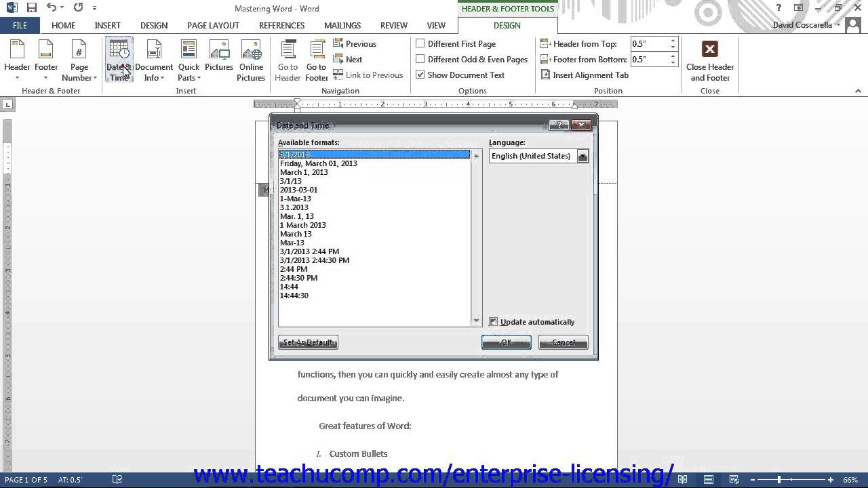The width and height of the screenshot is (868, 488).
Task: Confirm the dialog with OK
Action: [x=506, y=342]
